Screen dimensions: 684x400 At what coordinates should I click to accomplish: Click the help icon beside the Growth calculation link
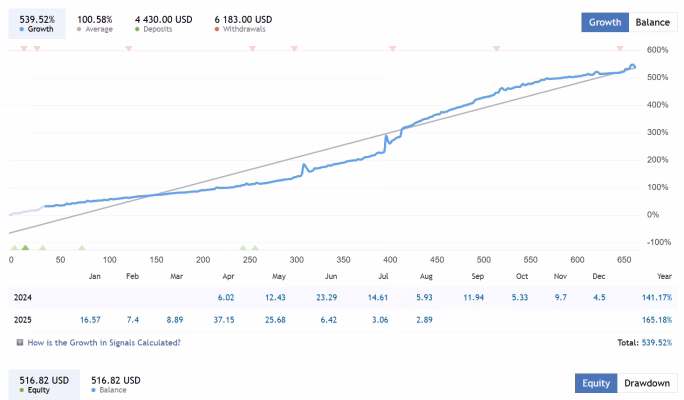[20, 342]
